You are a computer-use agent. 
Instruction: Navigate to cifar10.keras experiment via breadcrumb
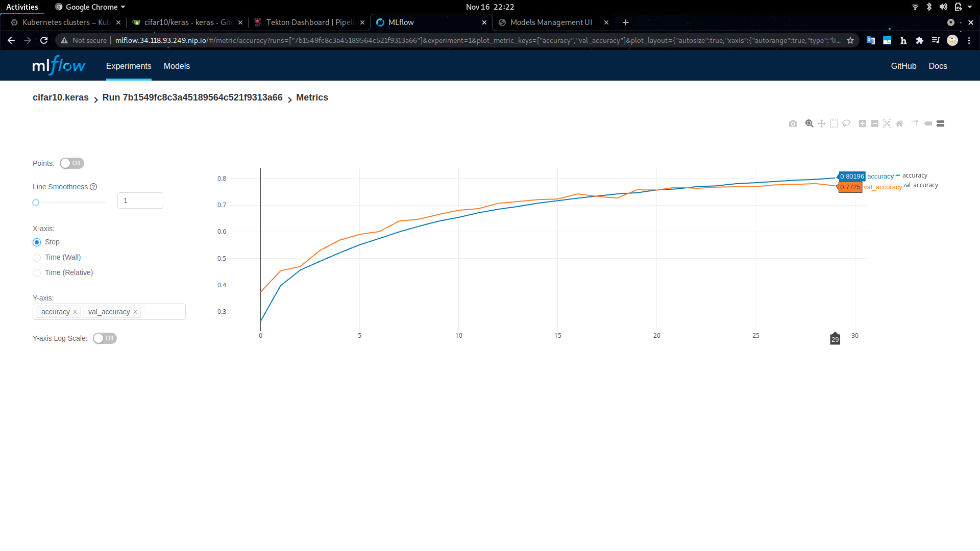pyautogui.click(x=60, y=97)
